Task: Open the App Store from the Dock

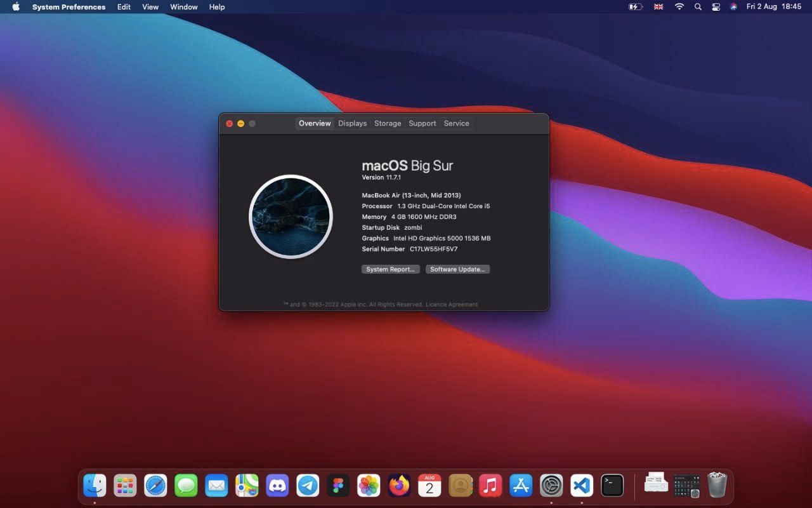Action: coord(521,486)
